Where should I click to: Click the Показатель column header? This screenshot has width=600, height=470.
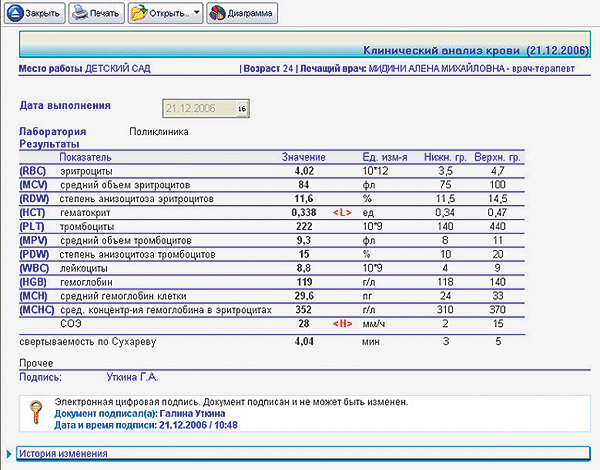tap(85, 157)
